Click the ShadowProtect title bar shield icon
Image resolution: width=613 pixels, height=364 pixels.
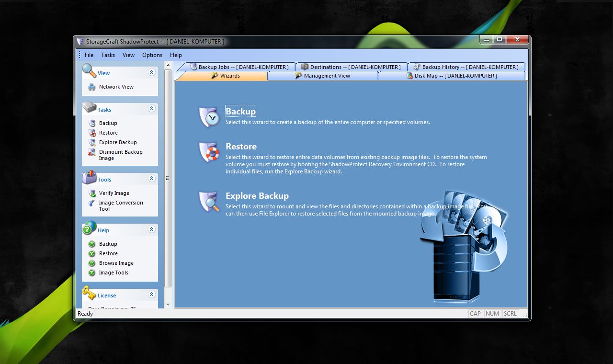pyautogui.click(x=80, y=41)
